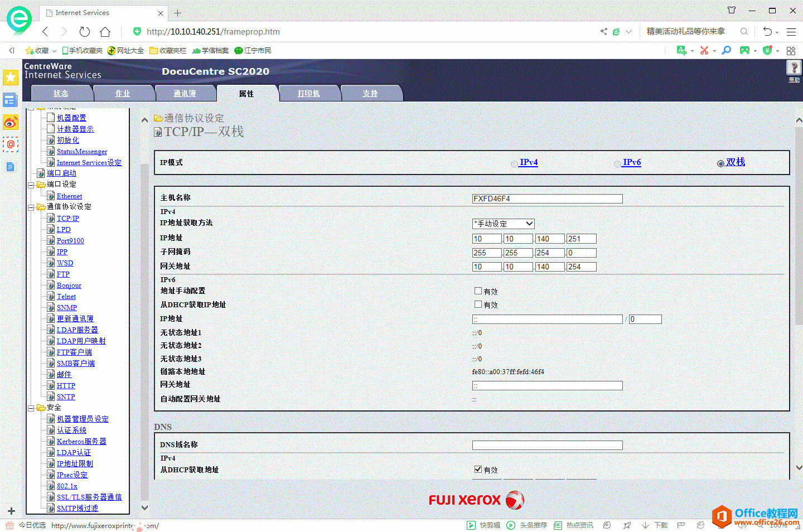The width and height of the screenshot is (803, 532).
Task: Open the undo history dropdown arrow
Action: click(x=777, y=32)
